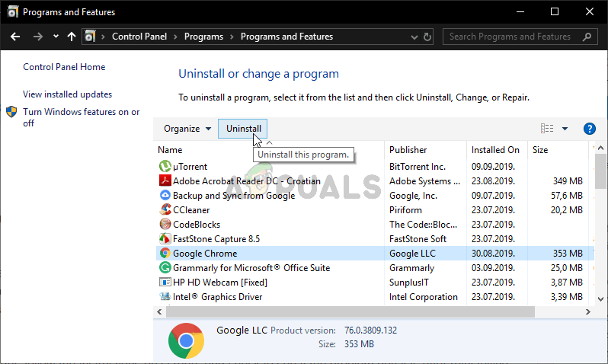Select Backup and Sync from Google entry
This screenshot has height=364, width=608.
tap(234, 196)
